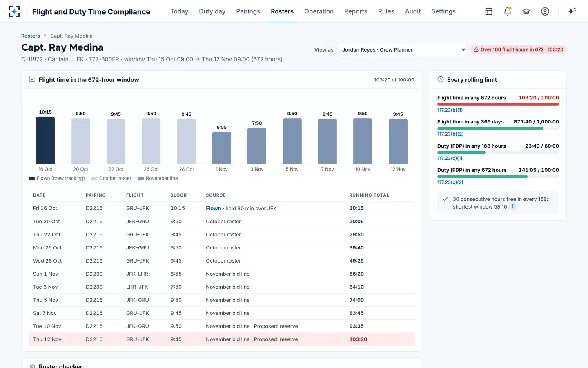This screenshot has width=588, height=368.
Task: Select the 16 Oct dark bar in chart
Action: tap(45, 140)
